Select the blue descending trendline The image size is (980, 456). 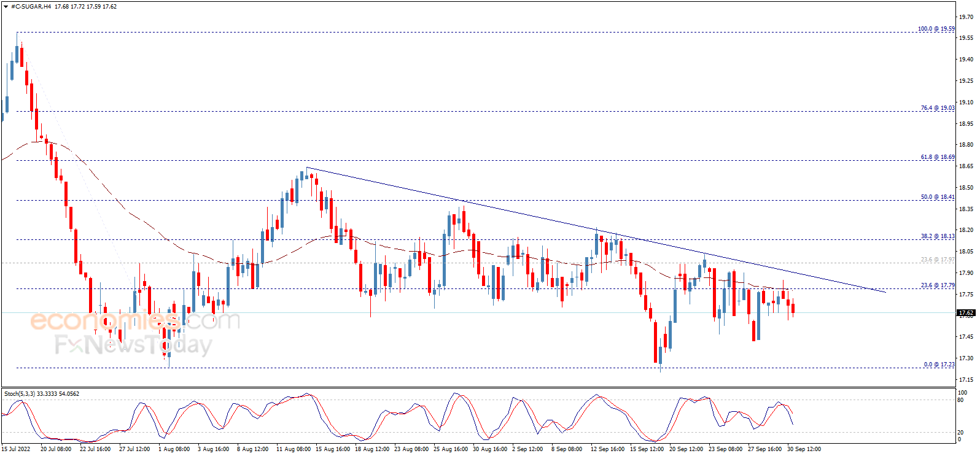tap(596, 230)
